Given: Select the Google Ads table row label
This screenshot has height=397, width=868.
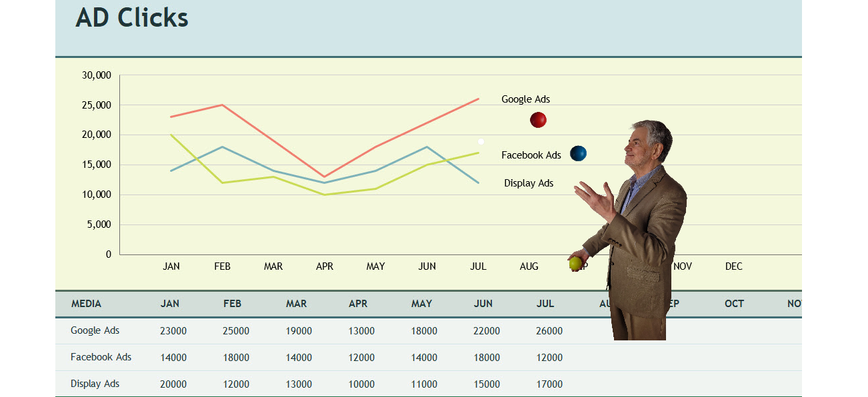Looking at the screenshot, I should [95, 330].
